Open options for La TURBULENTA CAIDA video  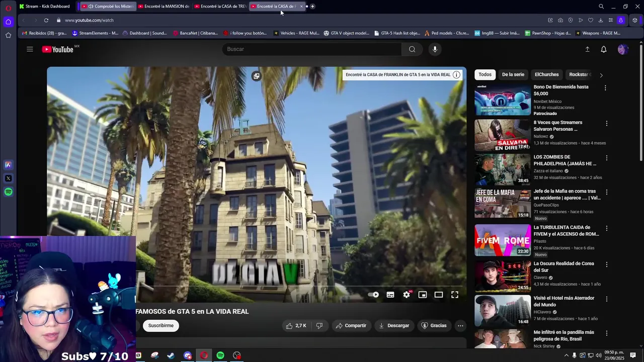click(606, 228)
